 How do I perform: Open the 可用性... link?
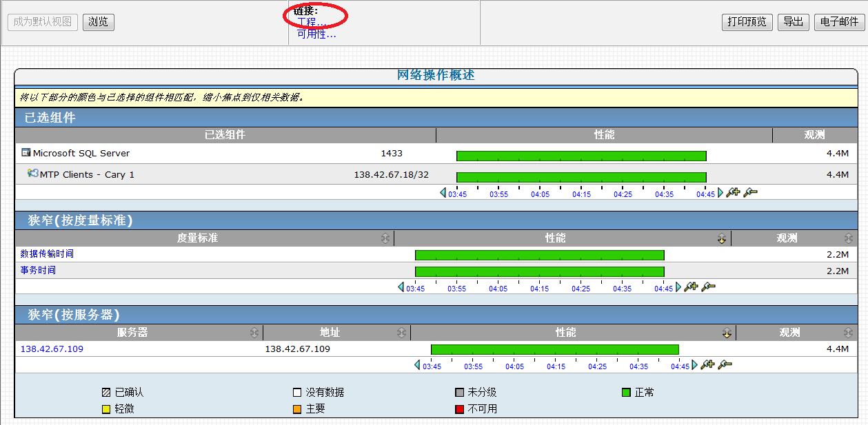[316, 34]
